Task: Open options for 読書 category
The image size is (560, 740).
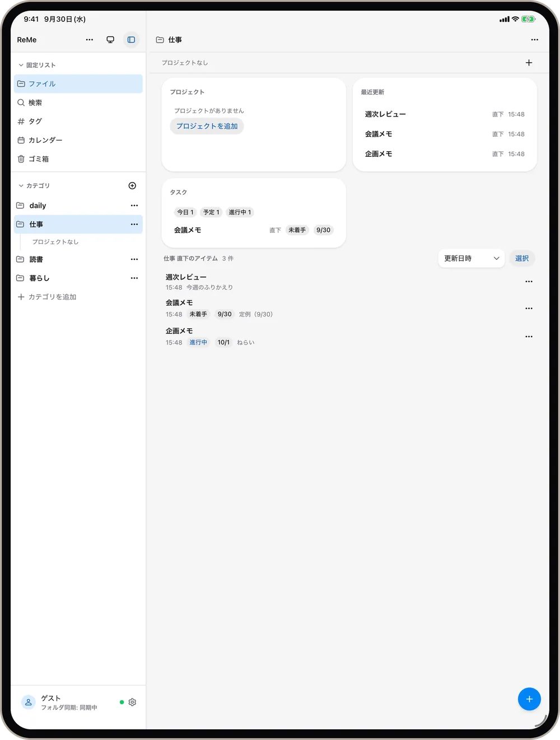Action: point(134,259)
